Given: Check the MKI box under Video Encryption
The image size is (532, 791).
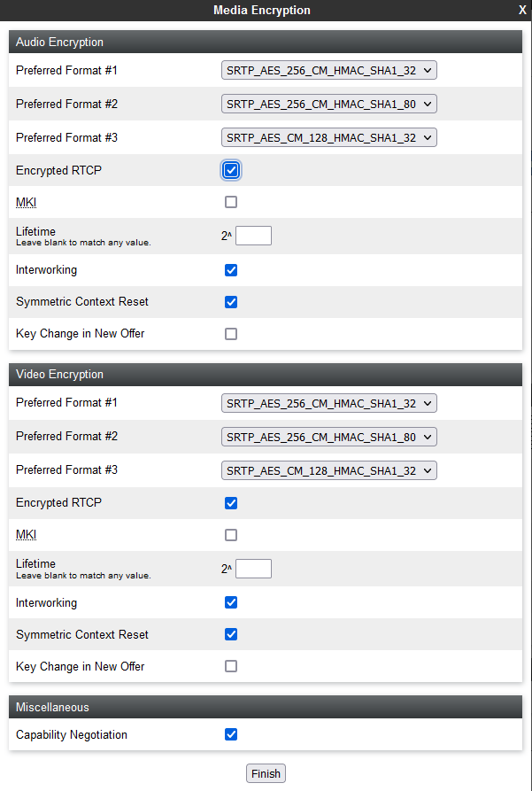Looking at the screenshot, I should 231,535.
